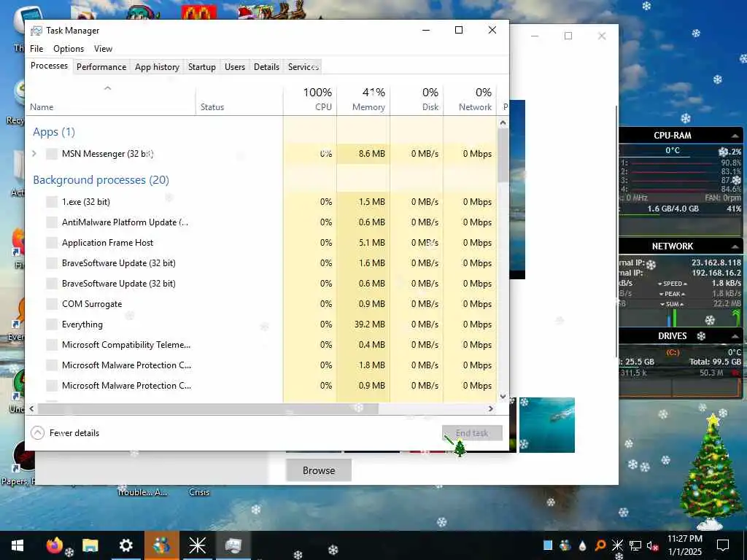Click the orange magnifier Everything tray icon
Image resolution: width=747 pixels, height=560 pixels.
click(600, 545)
